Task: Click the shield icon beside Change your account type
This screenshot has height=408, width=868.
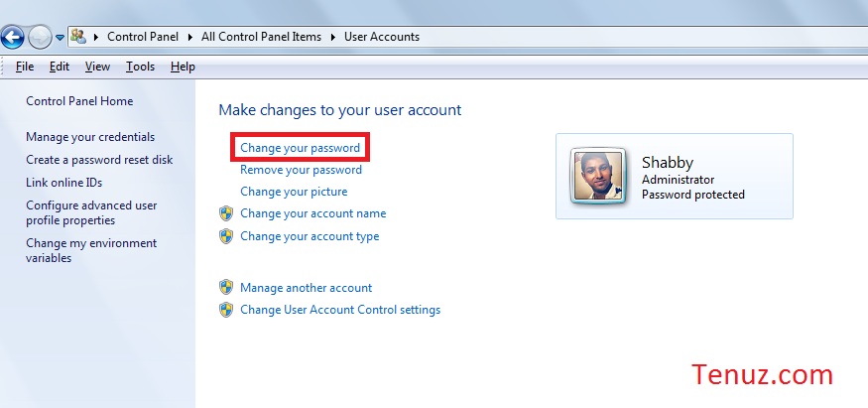Action: [226, 236]
